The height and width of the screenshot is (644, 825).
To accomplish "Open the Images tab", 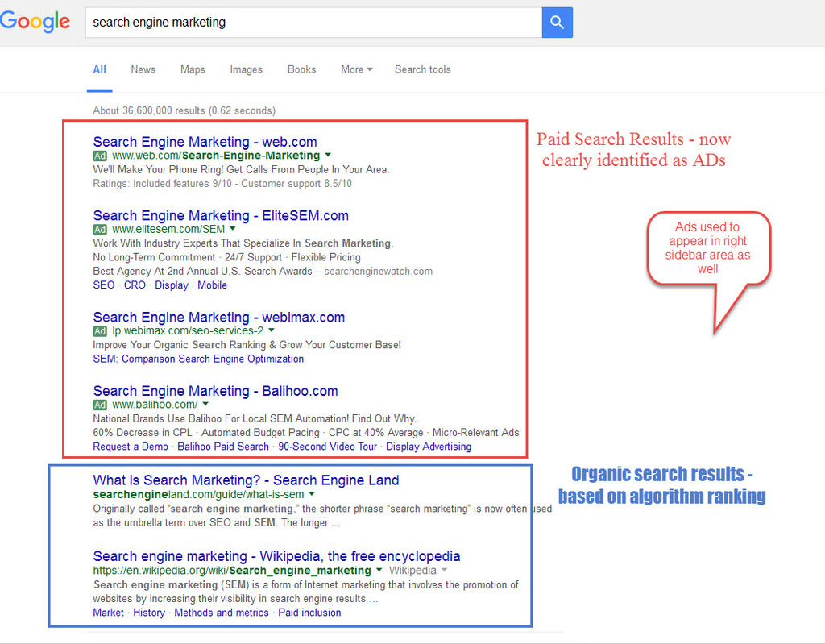I will click(x=246, y=69).
